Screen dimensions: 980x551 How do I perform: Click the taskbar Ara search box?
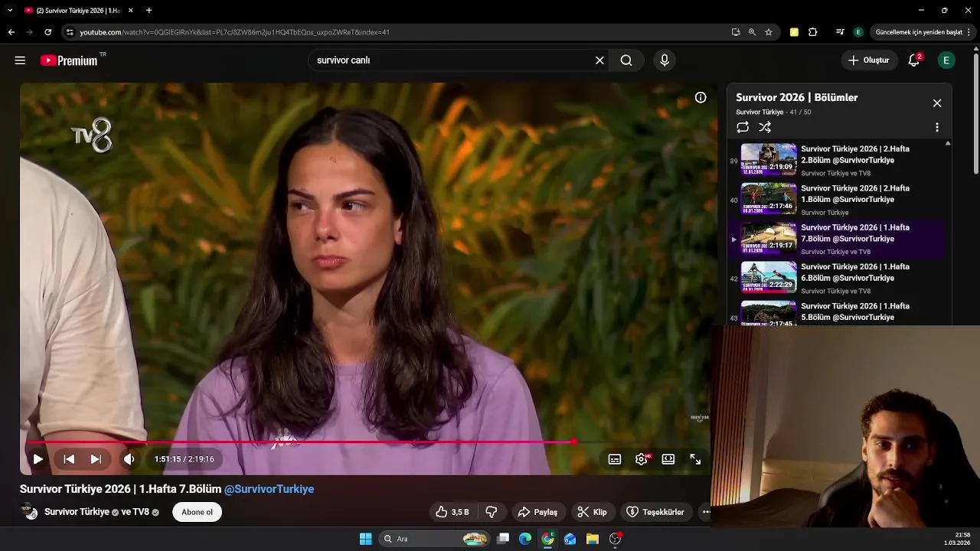[434, 539]
